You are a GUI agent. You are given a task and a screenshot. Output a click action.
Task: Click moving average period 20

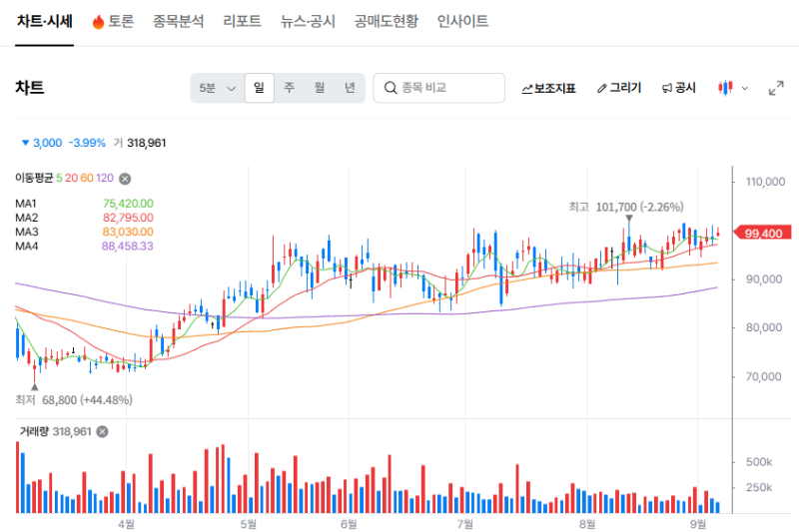point(71,179)
